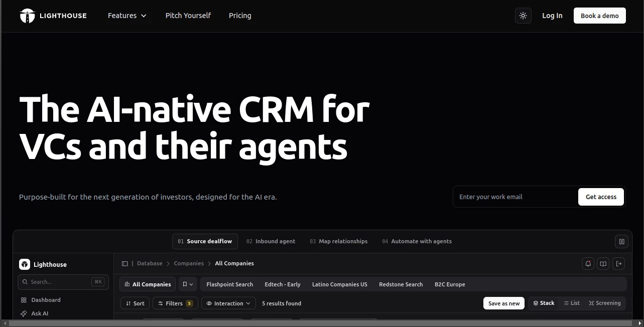This screenshot has width=644, height=327.
Task: Expand the Features dropdown menu
Action: pos(127,16)
